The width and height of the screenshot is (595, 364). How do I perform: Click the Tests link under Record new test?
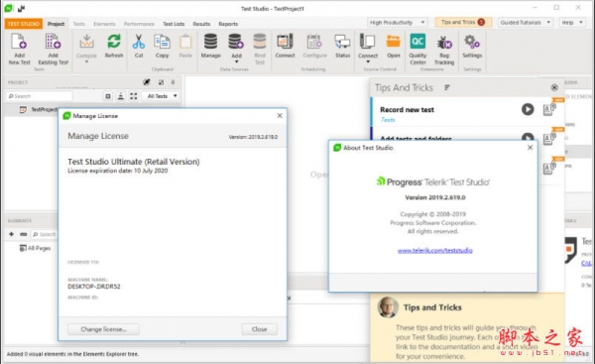[388, 120]
